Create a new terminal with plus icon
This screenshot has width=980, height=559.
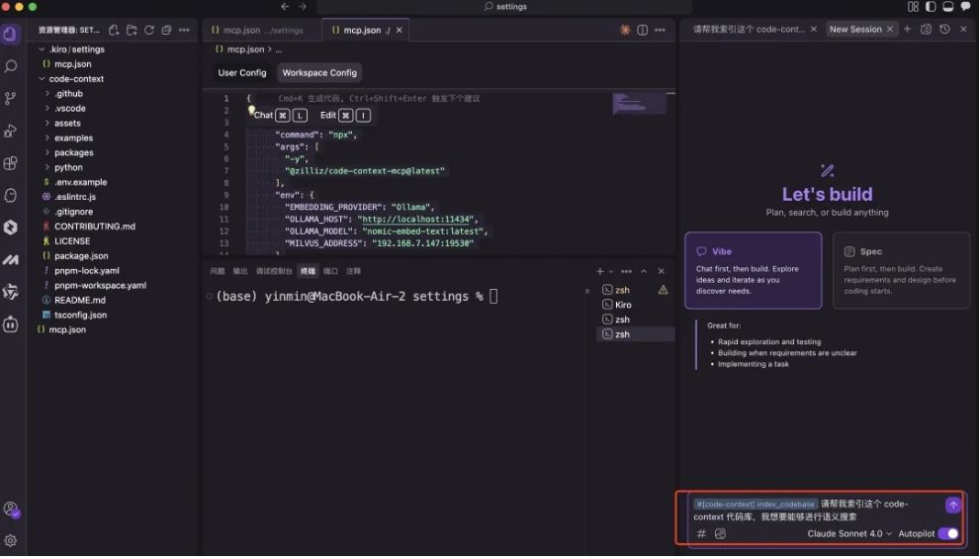pyautogui.click(x=600, y=271)
